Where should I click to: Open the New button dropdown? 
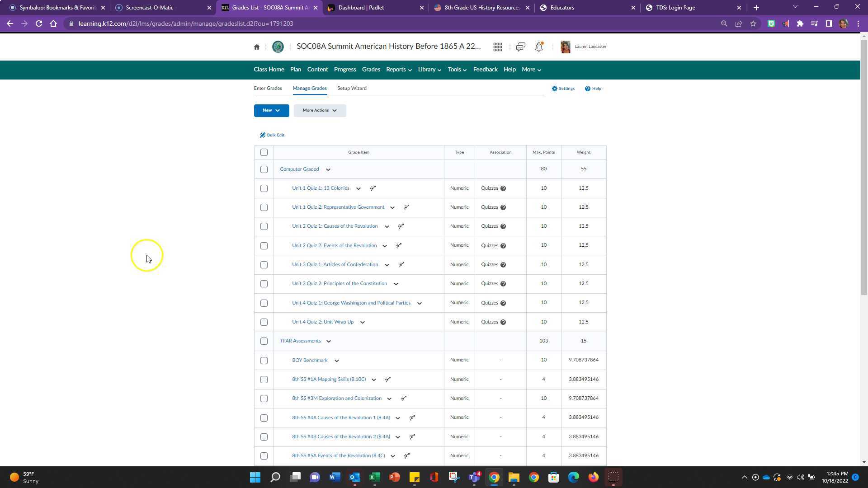271,110
